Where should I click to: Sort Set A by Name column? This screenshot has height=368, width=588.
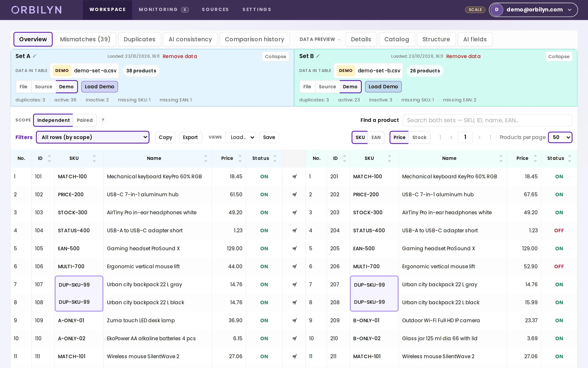pyautogui.click(x=206, y=158)
